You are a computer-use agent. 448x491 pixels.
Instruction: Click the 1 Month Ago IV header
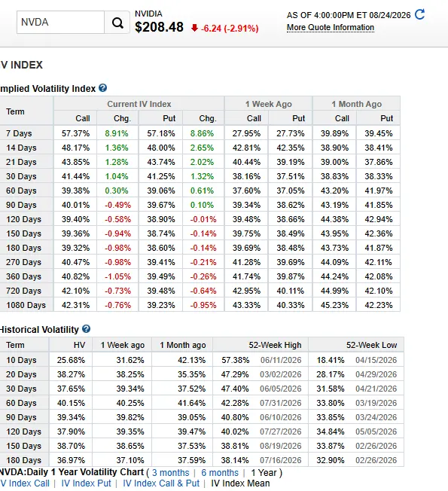click(x=357, y=104)
